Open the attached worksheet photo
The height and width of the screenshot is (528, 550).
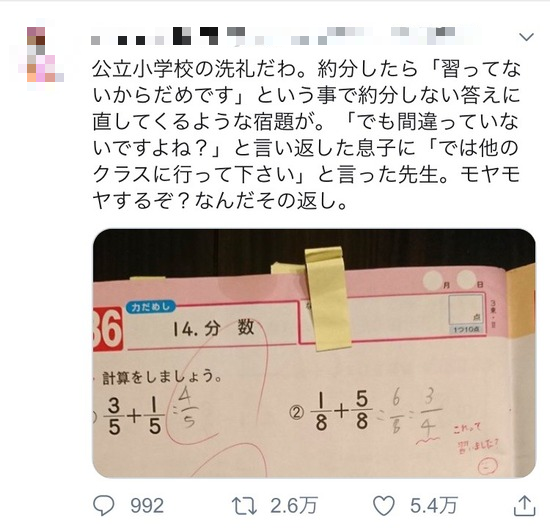pos(314,353)
